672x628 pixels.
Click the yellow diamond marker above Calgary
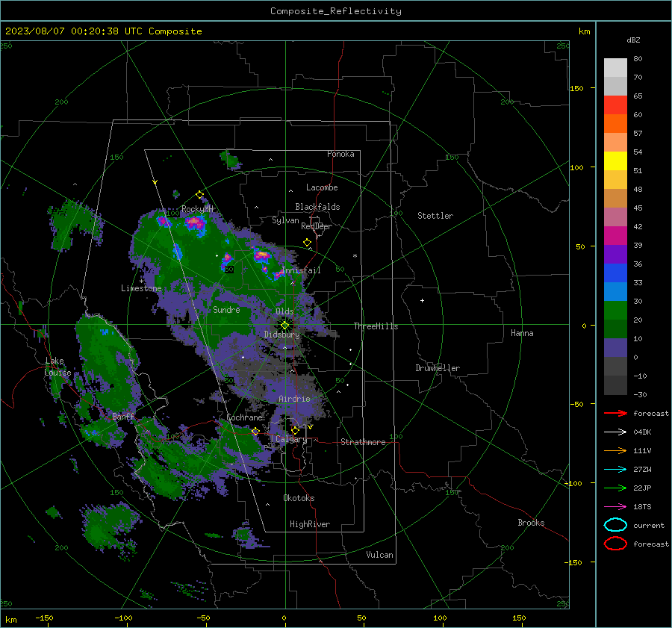(295, 430)
